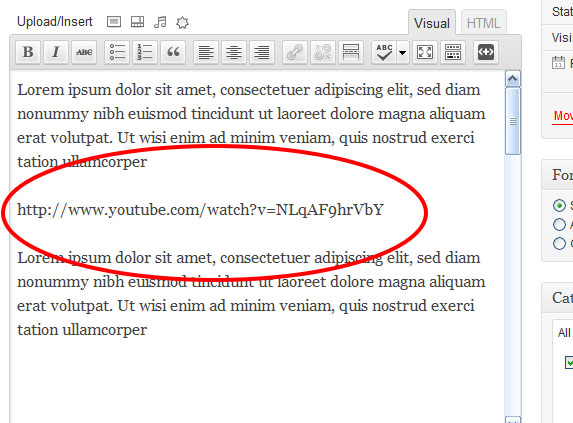Add audio with the music note icon
573x423 pixels.
point(160,22)
